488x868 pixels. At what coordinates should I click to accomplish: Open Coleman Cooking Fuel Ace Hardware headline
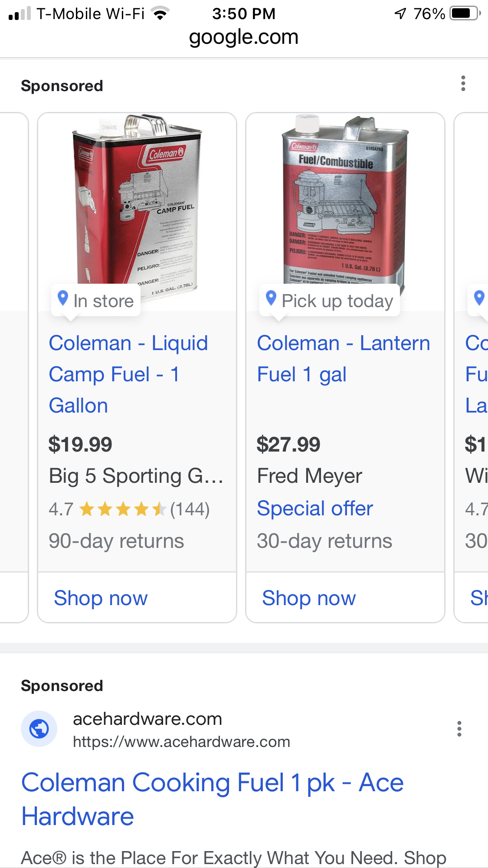pyautogui.click(x=213, y=799)
